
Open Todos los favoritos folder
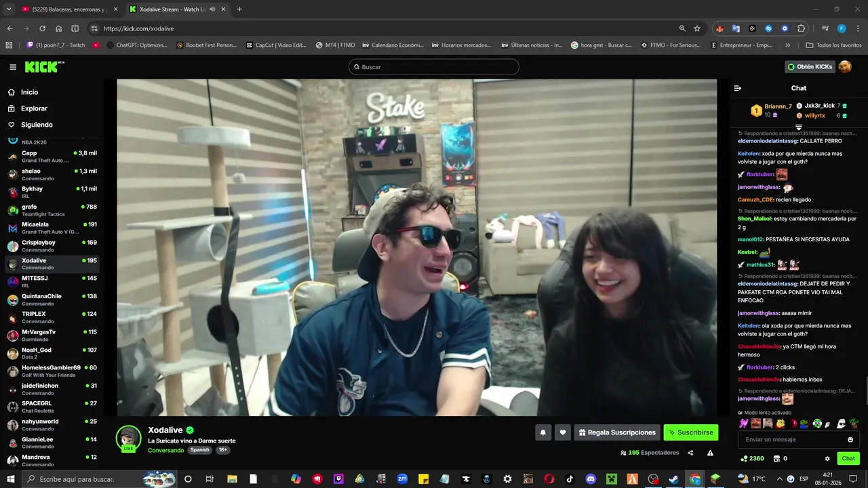coord(833,45)
